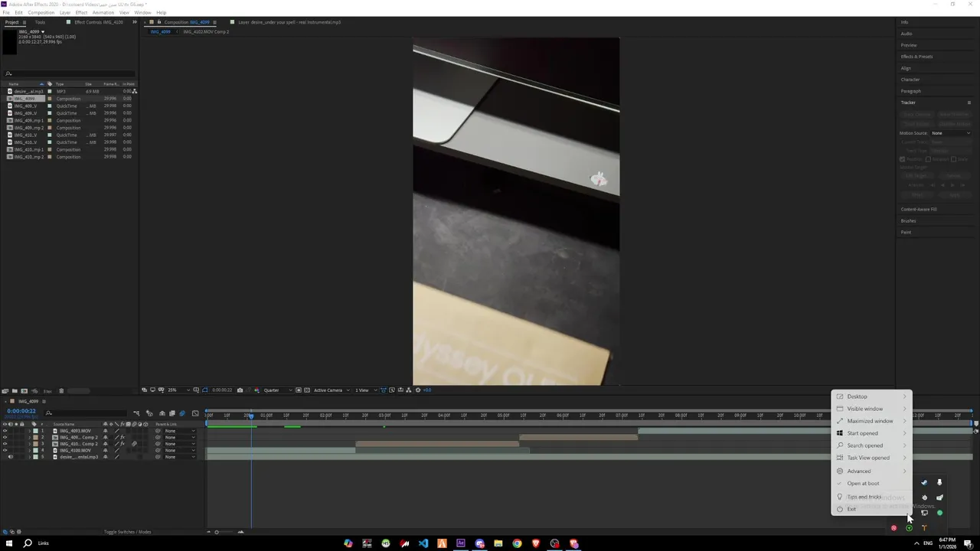The image size is (980, 551).
Task: Open the Maximized window submenu
Action: click(871, 421)
